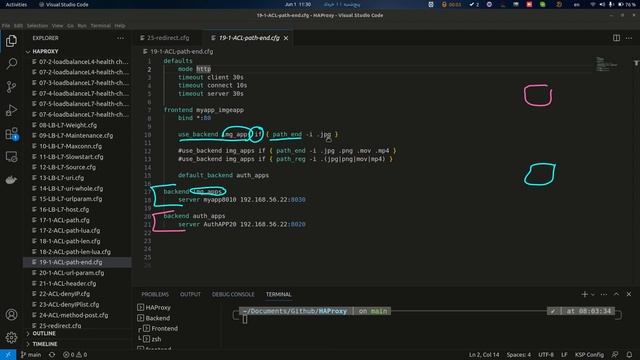Image resolution: width=640 pixels, height=360 pixels.
Task: Change language mode KSP Config
Action: (589, 355)
